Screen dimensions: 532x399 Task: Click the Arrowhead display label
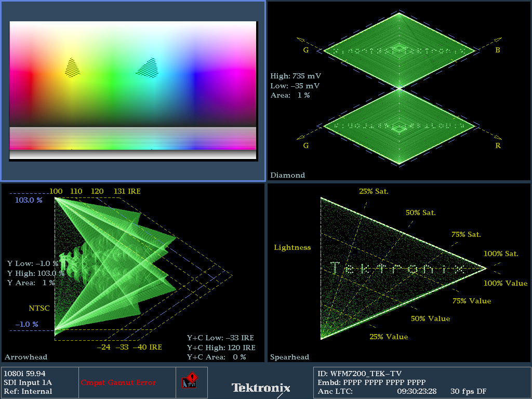point(26,357)
